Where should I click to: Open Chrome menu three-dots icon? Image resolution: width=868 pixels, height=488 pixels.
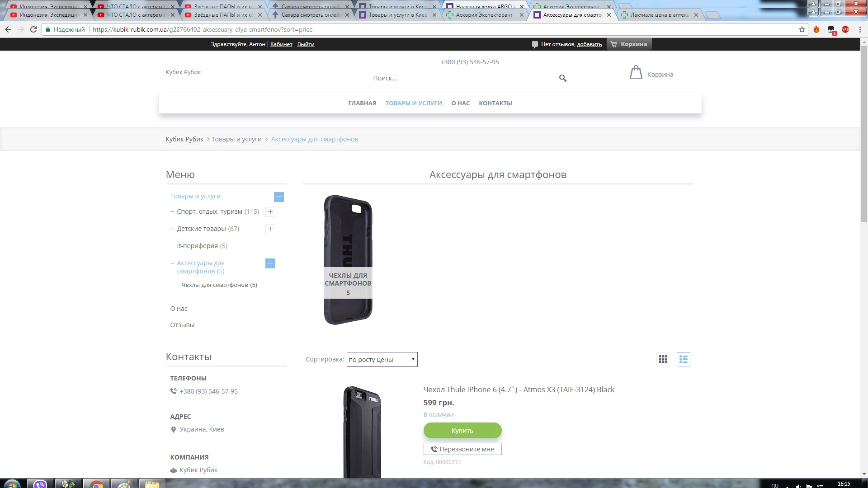click(x=859, y=29)
